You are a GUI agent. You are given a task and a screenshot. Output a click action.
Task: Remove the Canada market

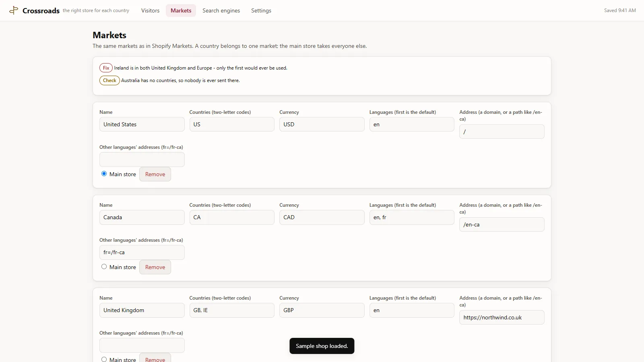coord(155,267)
